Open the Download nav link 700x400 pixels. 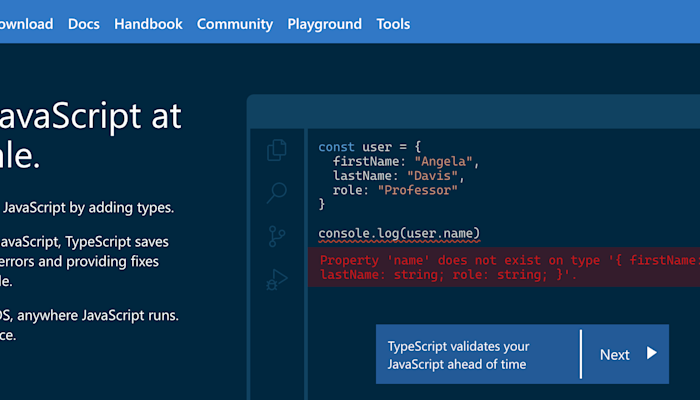coord(26,24)
